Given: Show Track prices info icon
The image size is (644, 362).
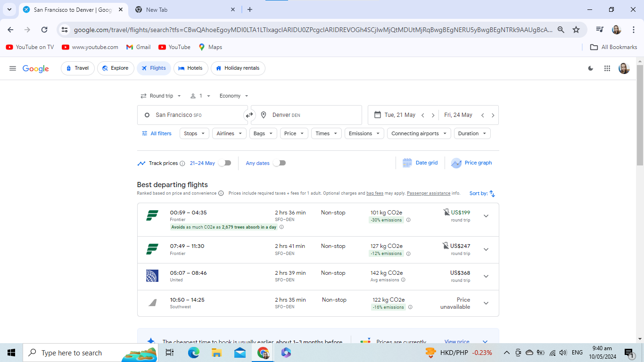Looking at the screenshot, I should tap(182, 164).
